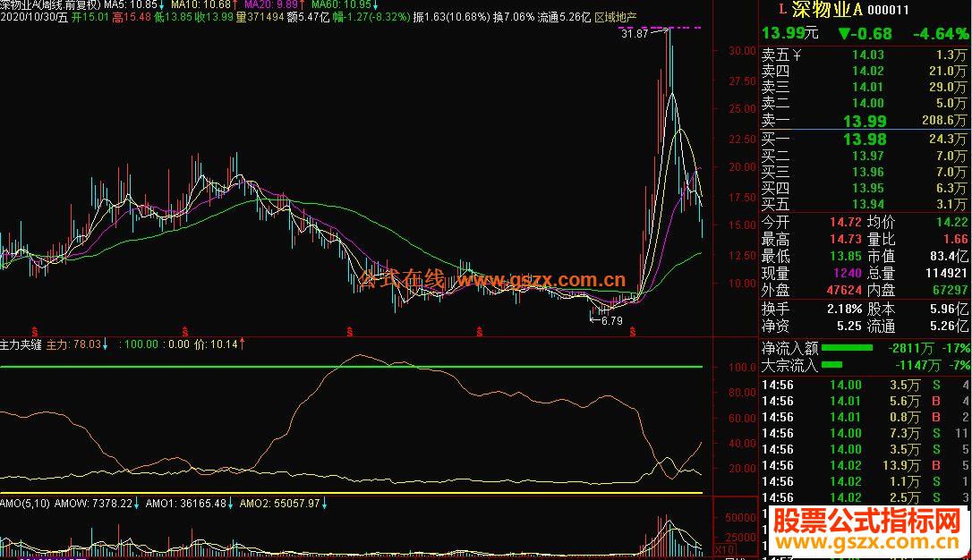Click the 31.87 high price marker
The image size is (972, 560).
(x=635, y=34)
